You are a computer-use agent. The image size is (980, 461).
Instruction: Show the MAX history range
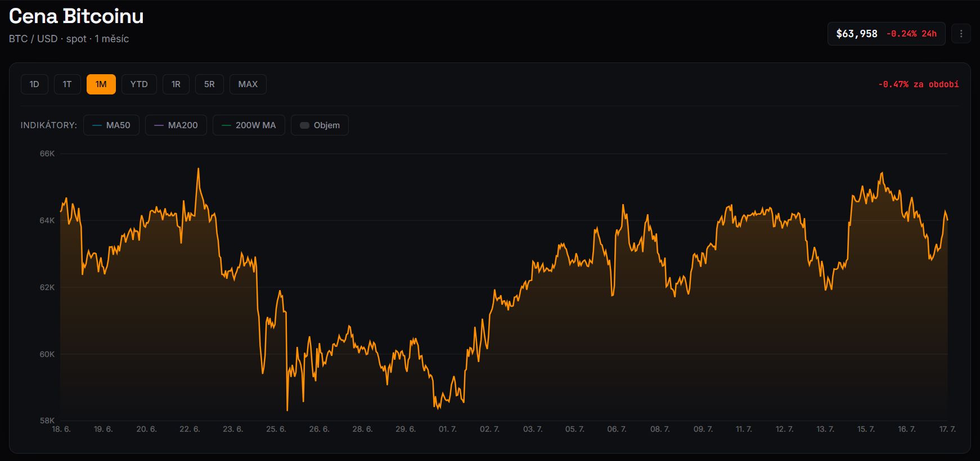tap(248, 84)
